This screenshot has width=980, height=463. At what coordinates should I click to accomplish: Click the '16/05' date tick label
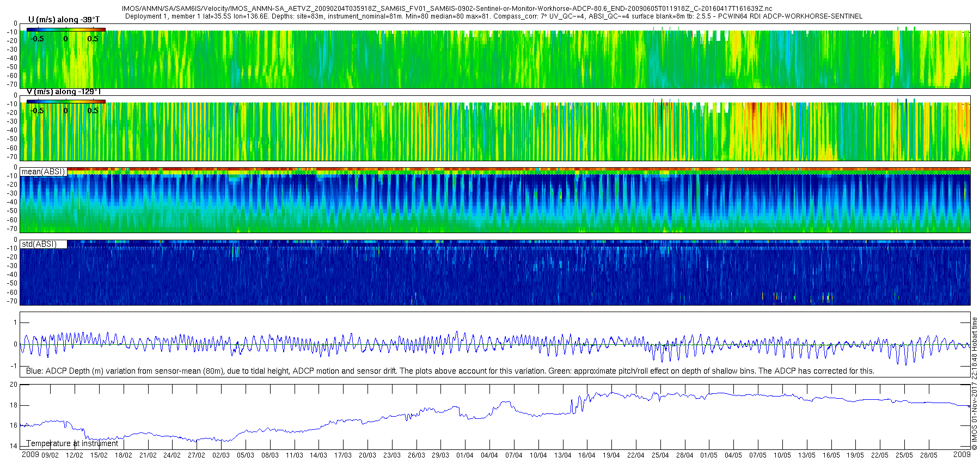coord(831,455)
